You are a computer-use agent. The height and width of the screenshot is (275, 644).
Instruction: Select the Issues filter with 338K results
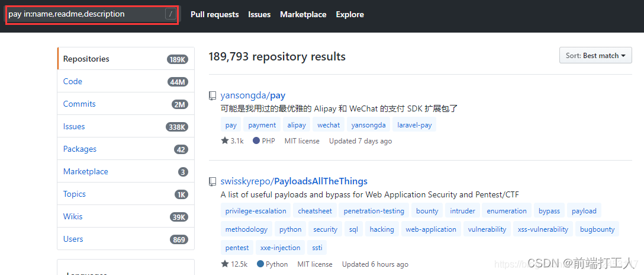(125, 127)
